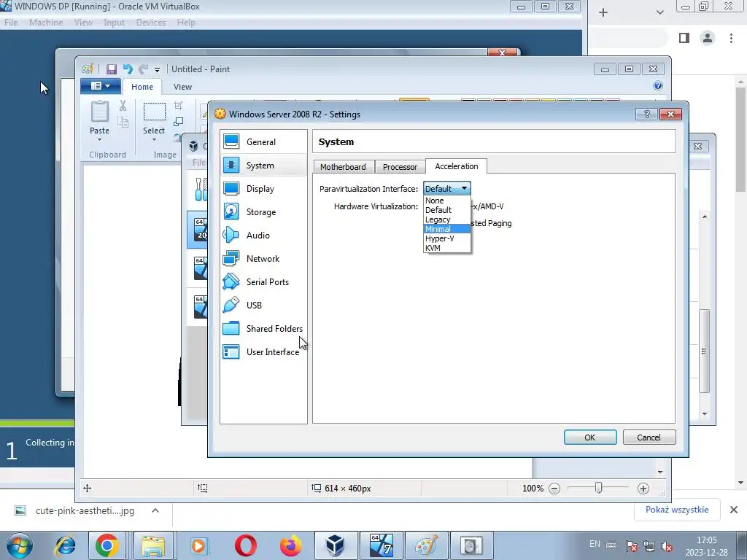Open the Display settings category

tap(263, 189)
